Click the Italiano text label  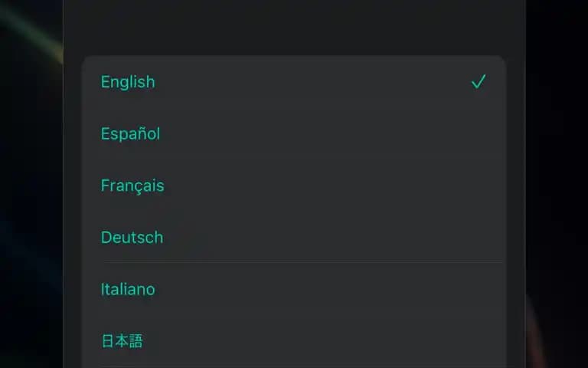click(x=128, y=289)
